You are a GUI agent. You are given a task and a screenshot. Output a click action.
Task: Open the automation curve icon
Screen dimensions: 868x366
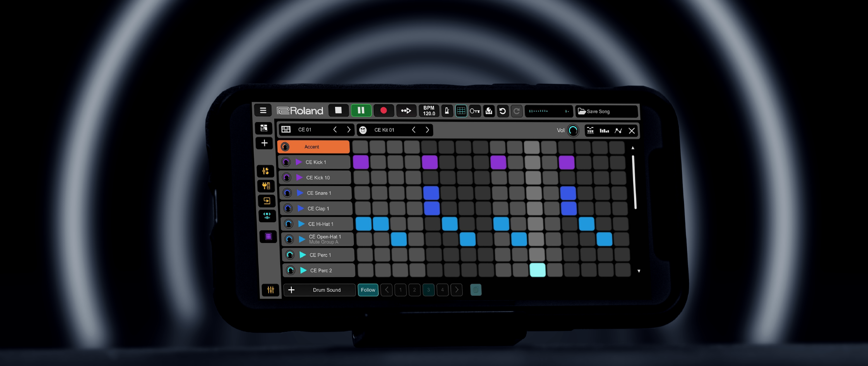(618, 131)
